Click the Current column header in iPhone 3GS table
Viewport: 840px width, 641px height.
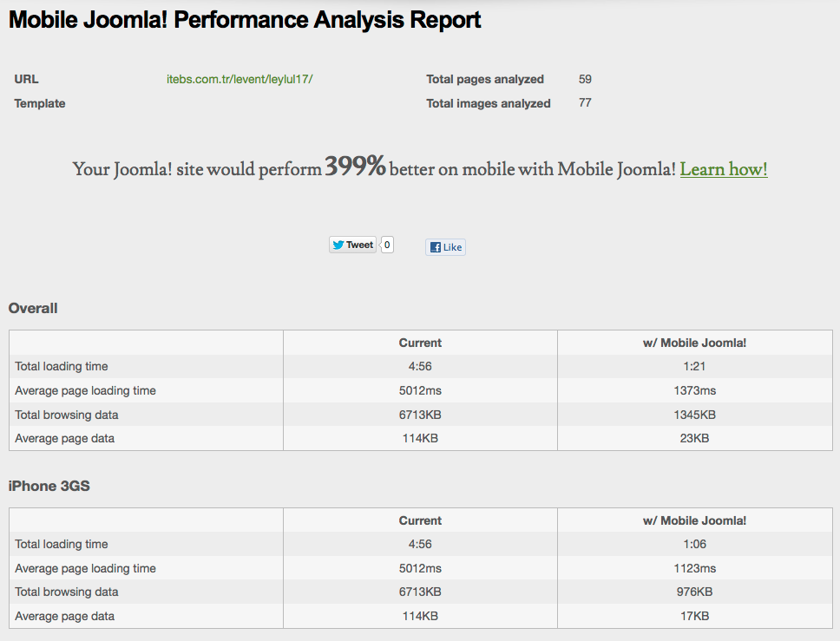420,520
